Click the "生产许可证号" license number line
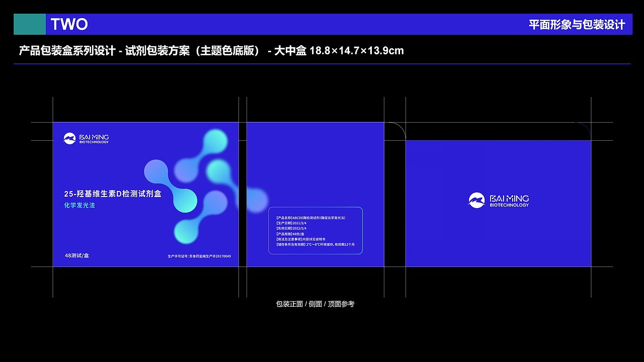644x362 pixels. [199, 256]
